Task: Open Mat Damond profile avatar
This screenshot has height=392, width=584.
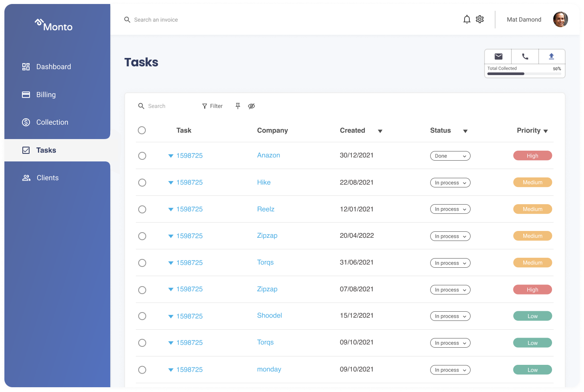Action: (x=560, y=19)
